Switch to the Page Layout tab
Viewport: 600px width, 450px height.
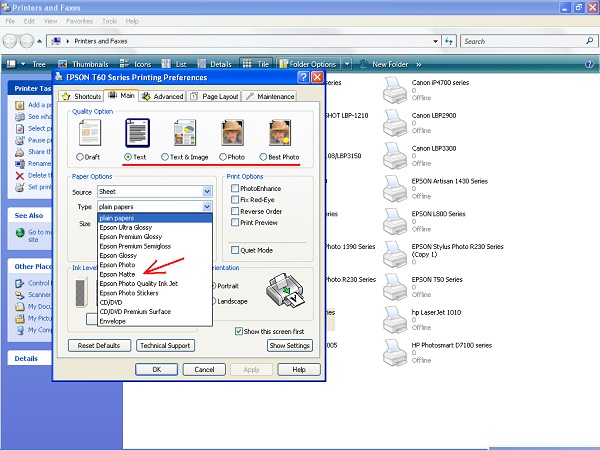pos(214,96)
